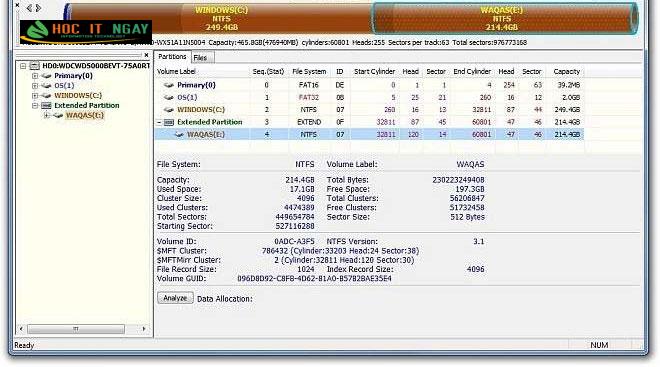Click the 2.0GB capacity cell
The image size is (660, 367).
click(571, 98)
